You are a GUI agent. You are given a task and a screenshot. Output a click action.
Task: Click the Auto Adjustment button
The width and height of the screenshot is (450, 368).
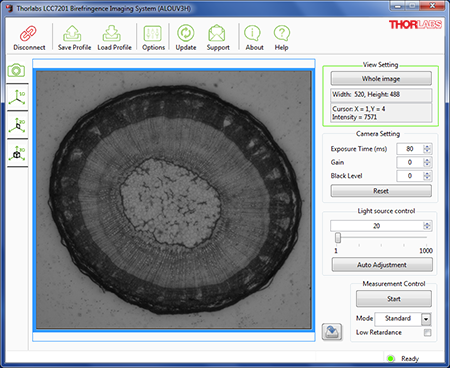(382, 265)
